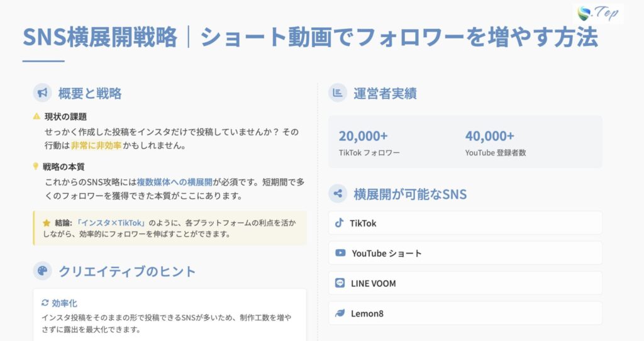The image size is (644, 341).
Task: Click the S.Top logo in corner
Action: pyautogui.click(x=597, y=13)
